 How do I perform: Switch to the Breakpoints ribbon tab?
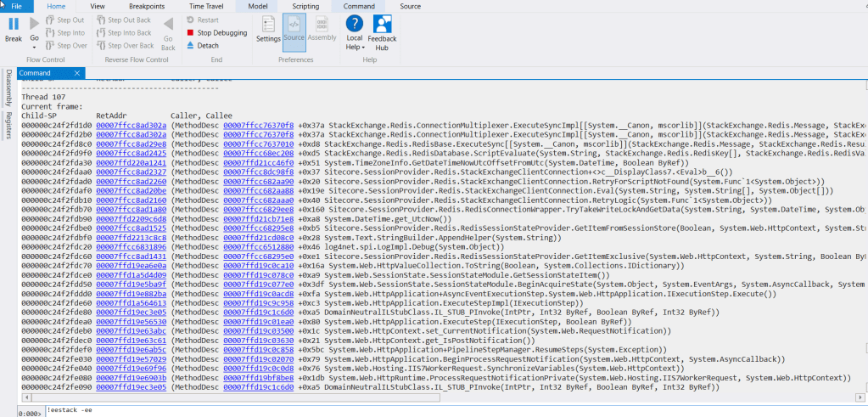[147, 6]
